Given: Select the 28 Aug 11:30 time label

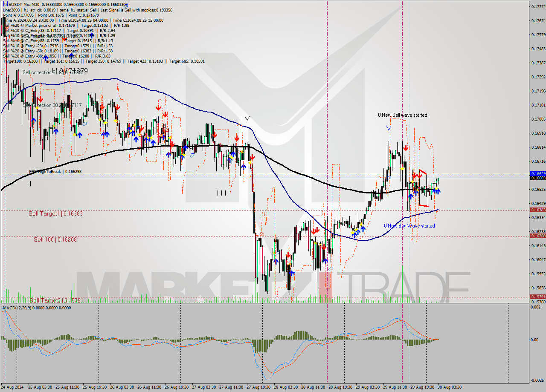Looking at the screenshot, I should click(x=313, y=387).
